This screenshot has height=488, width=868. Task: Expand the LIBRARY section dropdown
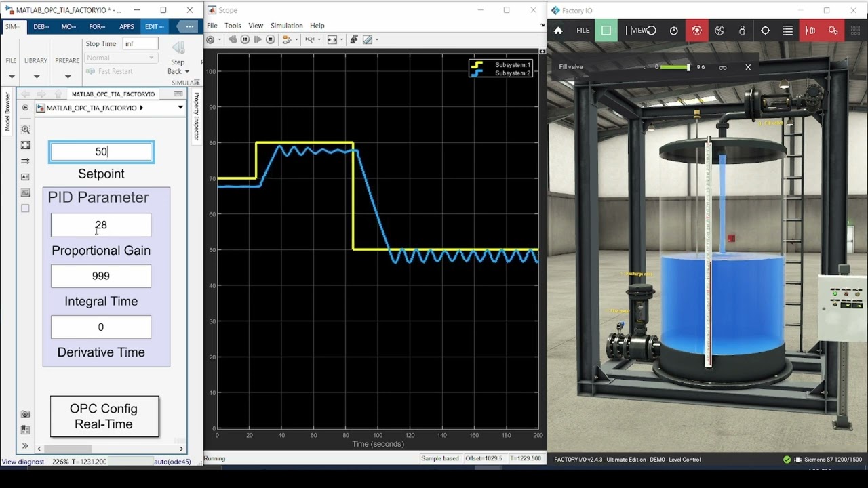pos(36,76)
